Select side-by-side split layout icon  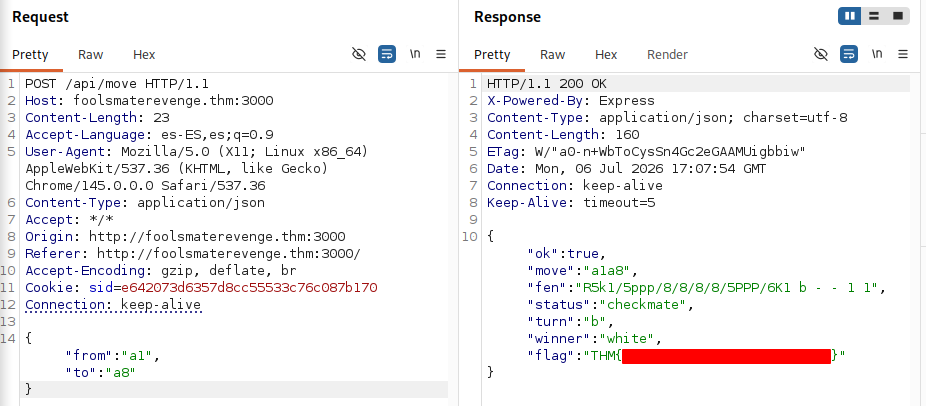click(x=850, y=16)
